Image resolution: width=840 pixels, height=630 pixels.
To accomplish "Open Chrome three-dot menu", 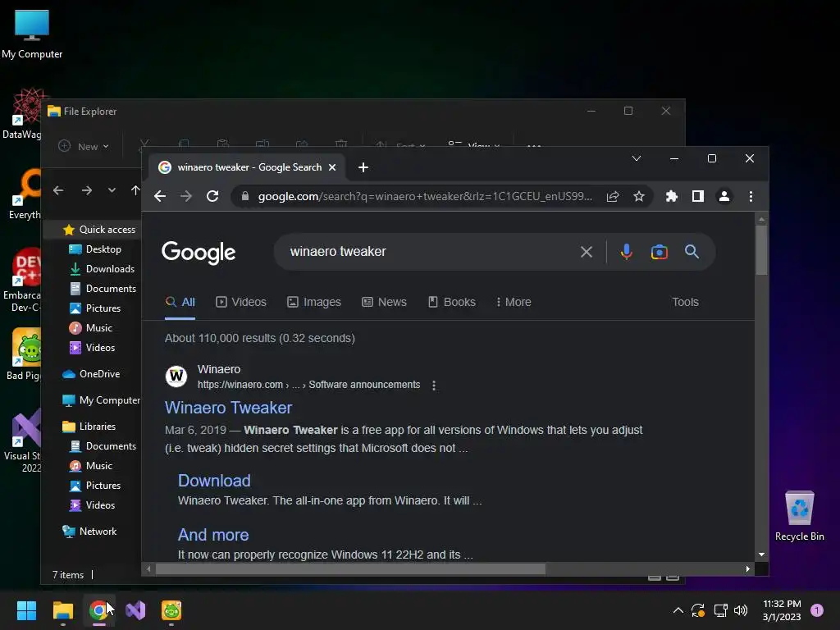I will coord(751,197).
